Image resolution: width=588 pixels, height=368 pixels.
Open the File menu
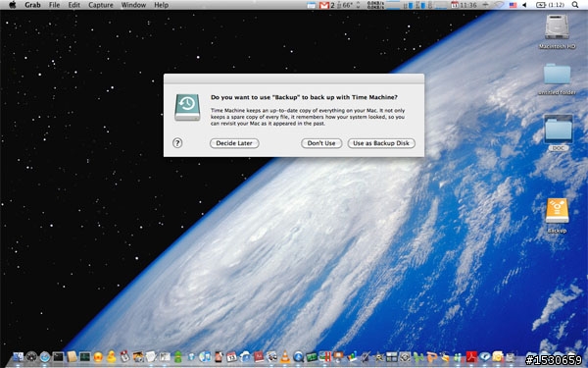point(54,5)
